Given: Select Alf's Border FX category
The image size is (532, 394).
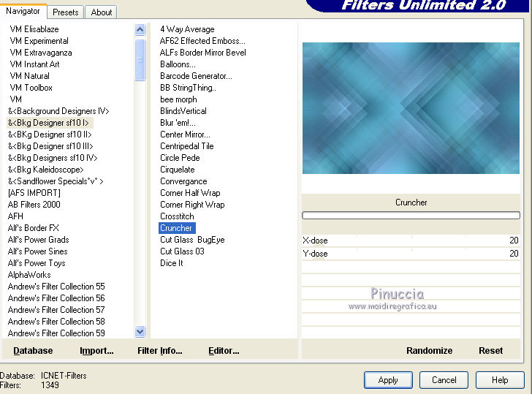Looking at the screenshot, I should coord(34,228).
